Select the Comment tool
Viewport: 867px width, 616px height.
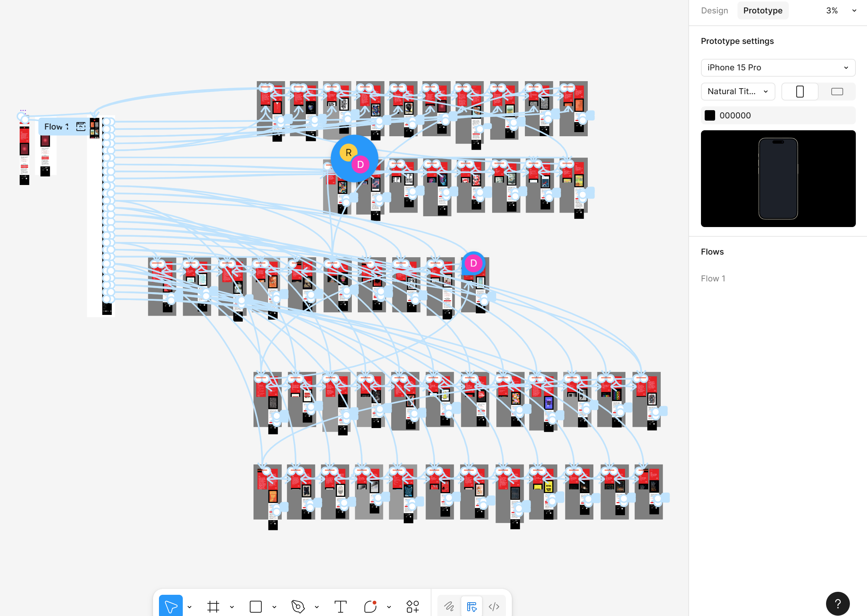pyautogui.click(x=370, y=606)
